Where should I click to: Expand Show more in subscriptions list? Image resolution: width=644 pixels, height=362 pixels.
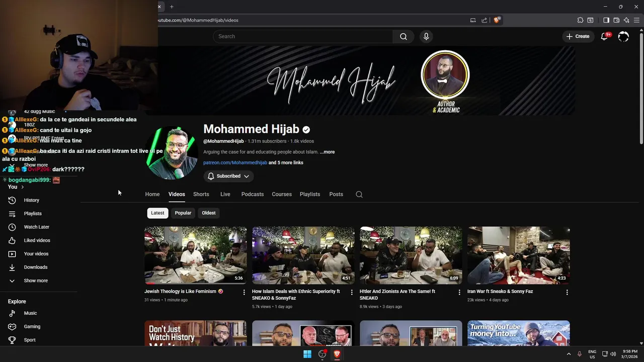tap(36, 165)
